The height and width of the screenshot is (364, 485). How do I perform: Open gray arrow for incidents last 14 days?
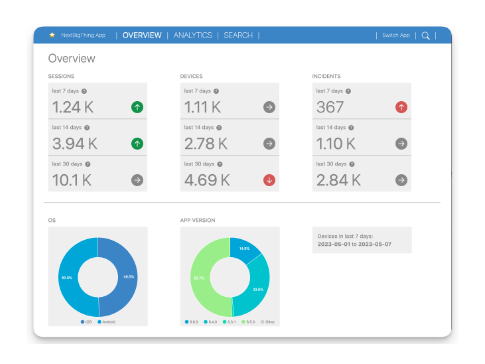point(401,144)
